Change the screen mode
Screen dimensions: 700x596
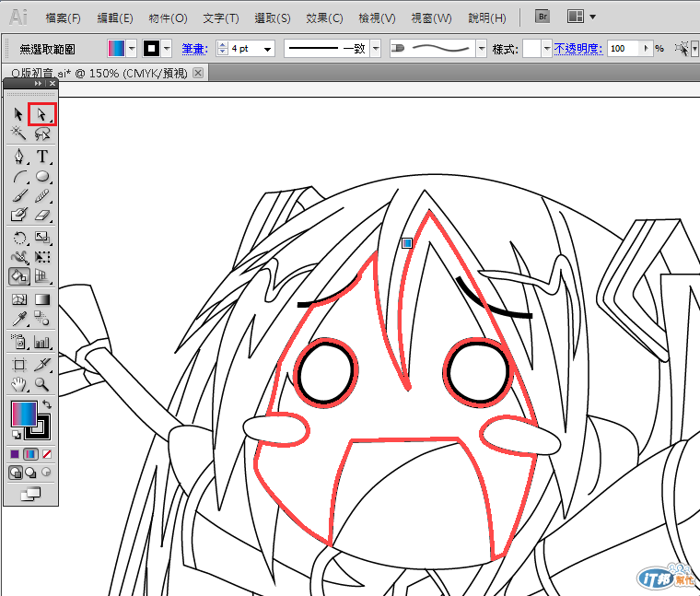[30, 495]
